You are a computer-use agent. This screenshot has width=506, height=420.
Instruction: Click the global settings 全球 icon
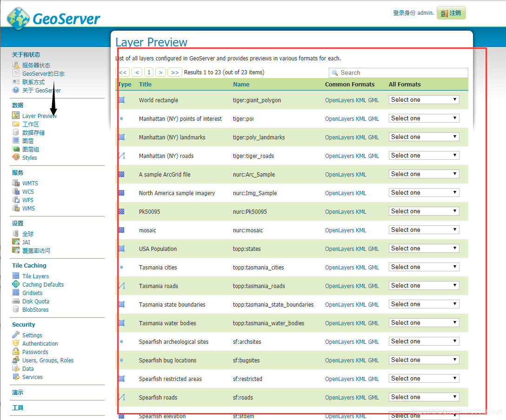click(x=16, y=233)
